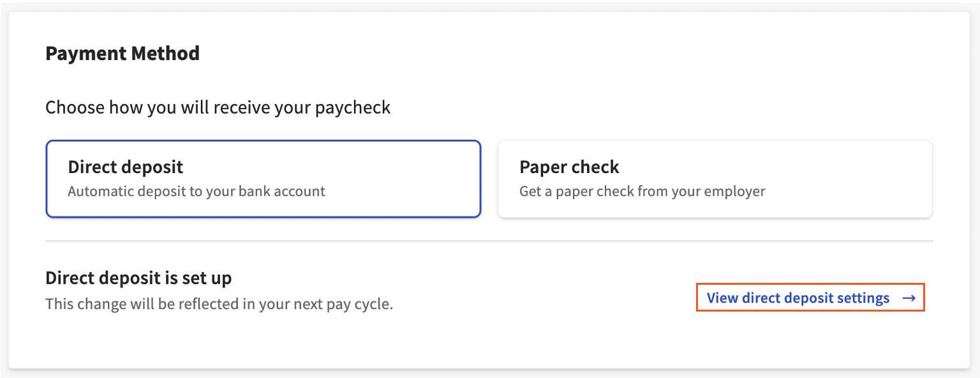
Task: Click "Choose how you will receive your paycheck" text
Action: pyautogui.click(x=218, y=107)
